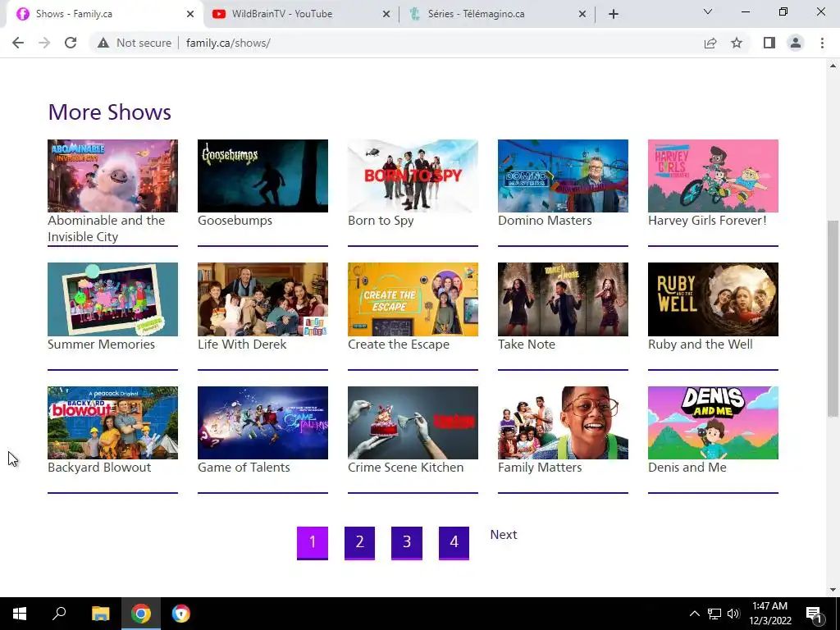Open the Crime Scene Kitchen thumbnail
Image resolution: width=840 pixels, height=630 pixels.
[x=413, y=422]
